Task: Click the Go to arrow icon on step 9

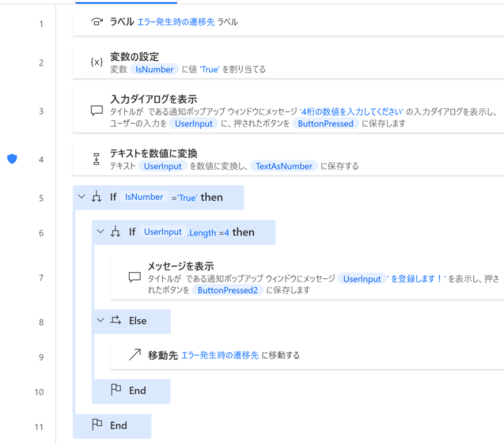Action: 135,355
